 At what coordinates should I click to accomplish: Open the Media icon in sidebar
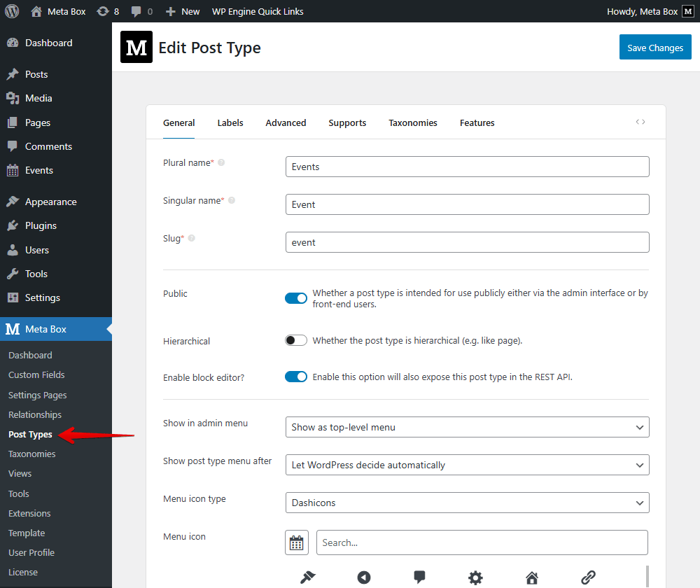click(x=13, y=98)
